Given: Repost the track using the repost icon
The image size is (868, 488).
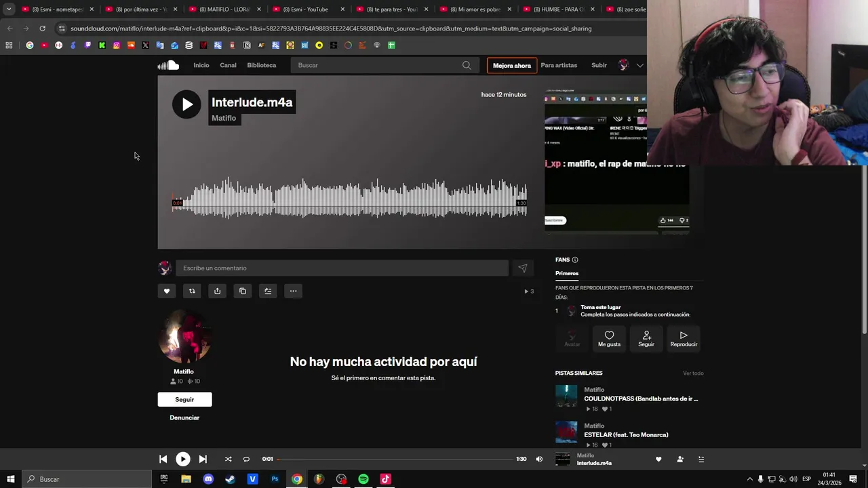Looking at the screenshot, I should point(192,291).
